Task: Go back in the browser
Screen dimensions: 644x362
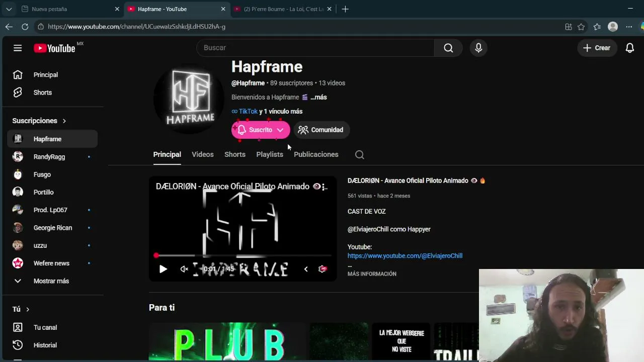Action: tap(9, 27)
